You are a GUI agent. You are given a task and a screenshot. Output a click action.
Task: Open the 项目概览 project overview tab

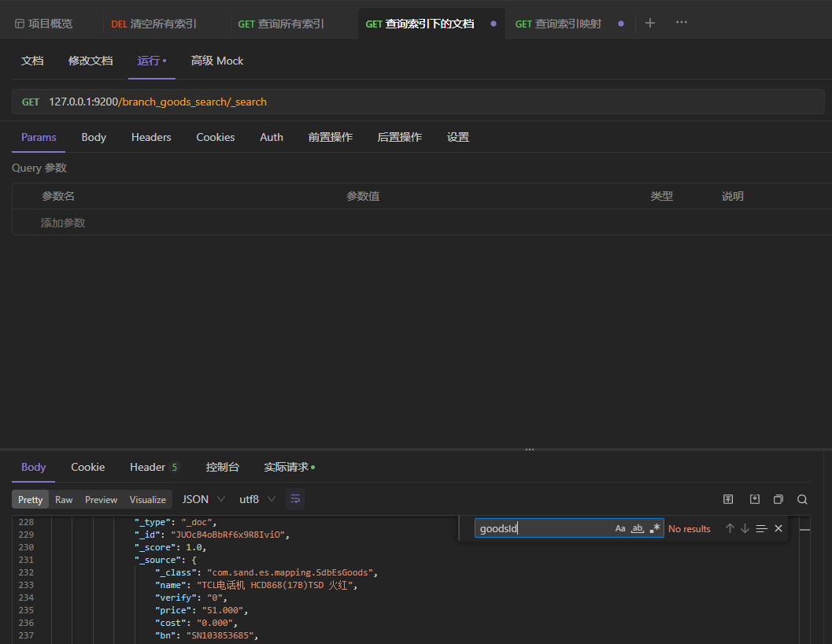click(x=43, y=24)
